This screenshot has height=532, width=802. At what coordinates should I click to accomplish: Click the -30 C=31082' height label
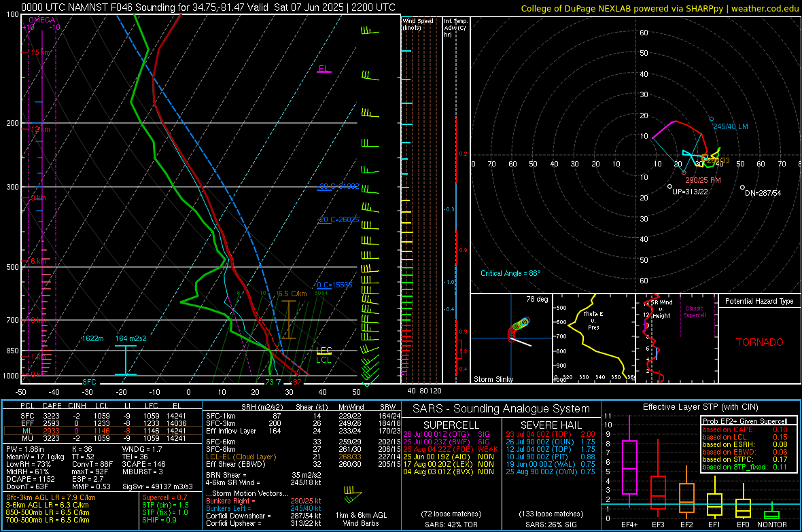pos(339,186)
